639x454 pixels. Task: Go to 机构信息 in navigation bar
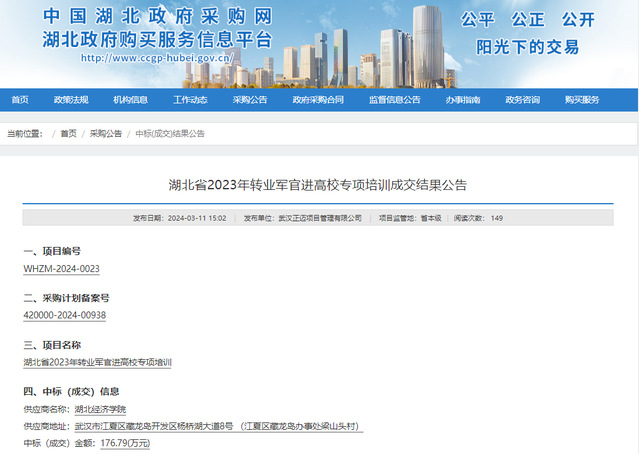(130, 100)
